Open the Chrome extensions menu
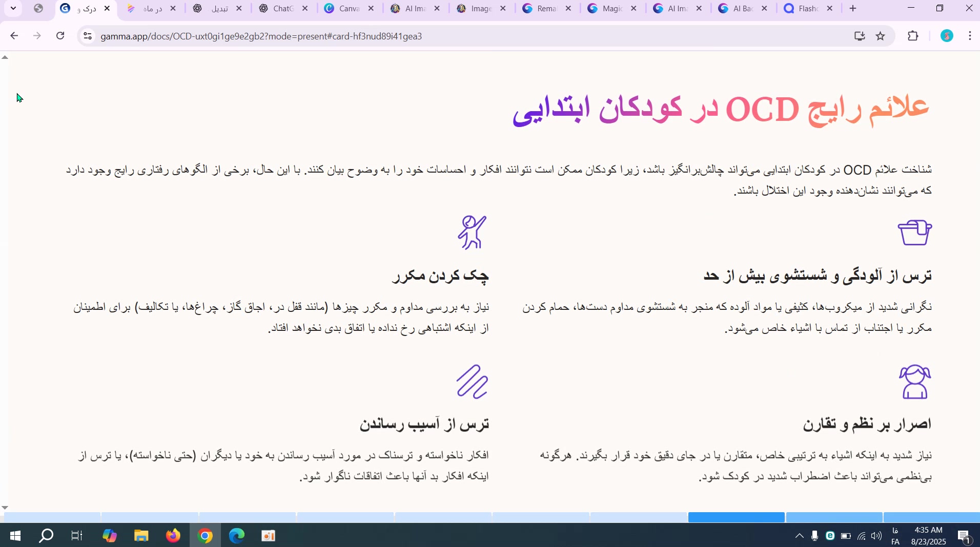The image size is (980, 547). pyautogui.click(x=913, y=36)
